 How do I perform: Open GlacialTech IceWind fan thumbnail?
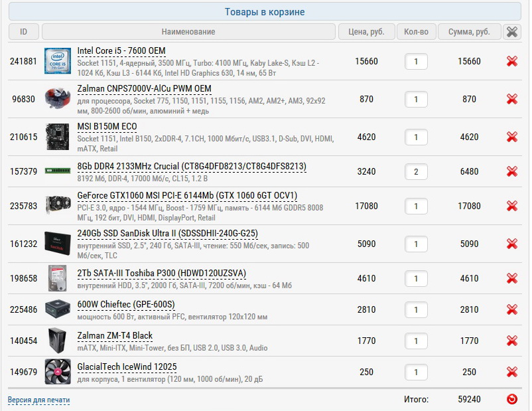point(58,372)
